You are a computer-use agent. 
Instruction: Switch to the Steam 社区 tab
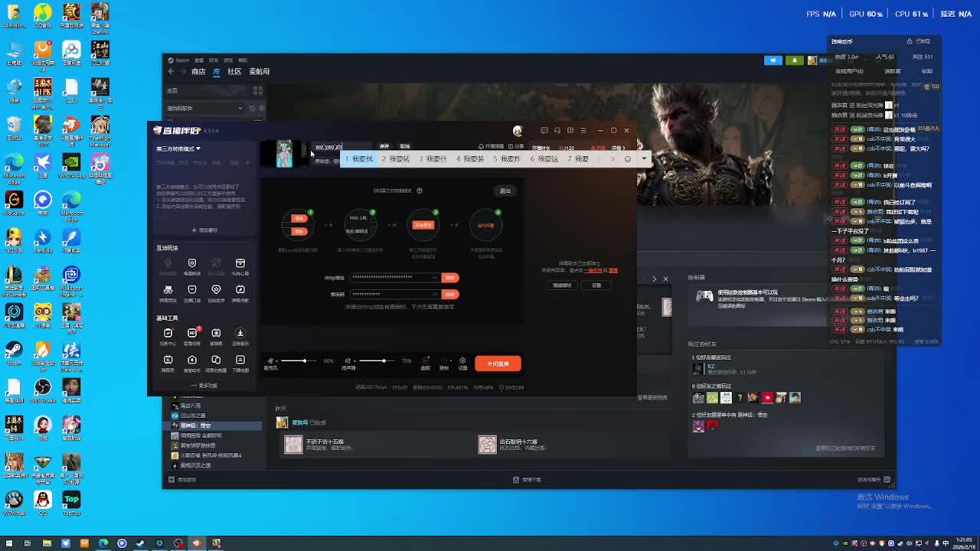point(234,71)
